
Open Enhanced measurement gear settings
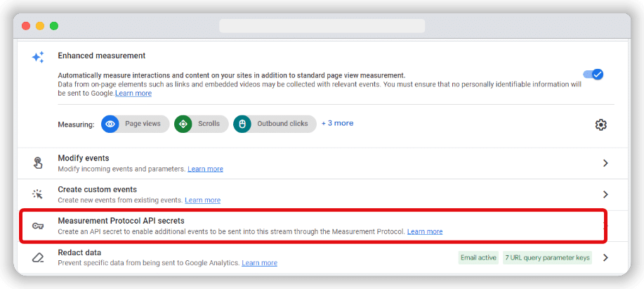click(601, 124)
